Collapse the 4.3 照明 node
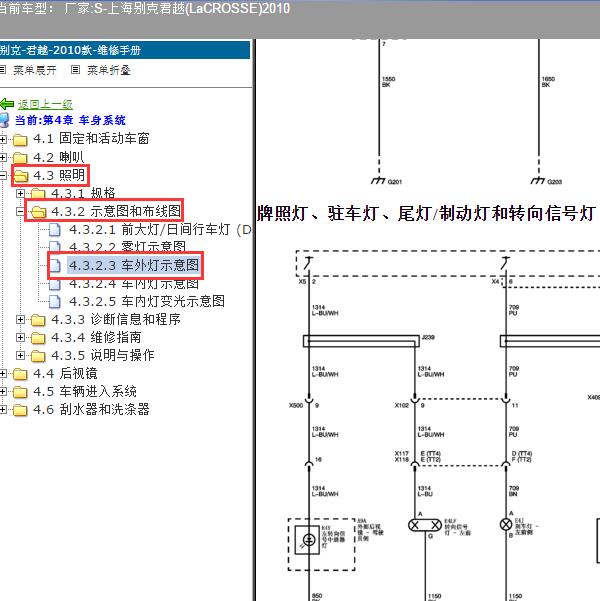 pyautogui.click(x=3, y=176)
